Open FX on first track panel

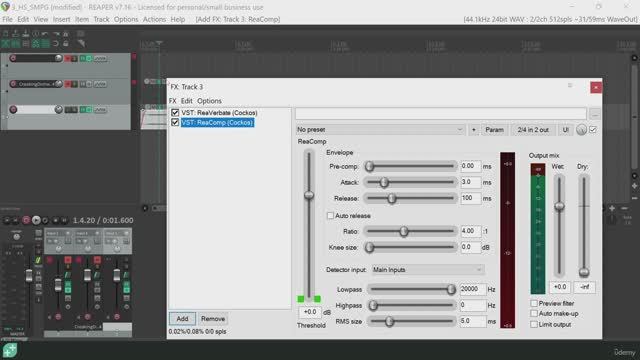[83, 58]
